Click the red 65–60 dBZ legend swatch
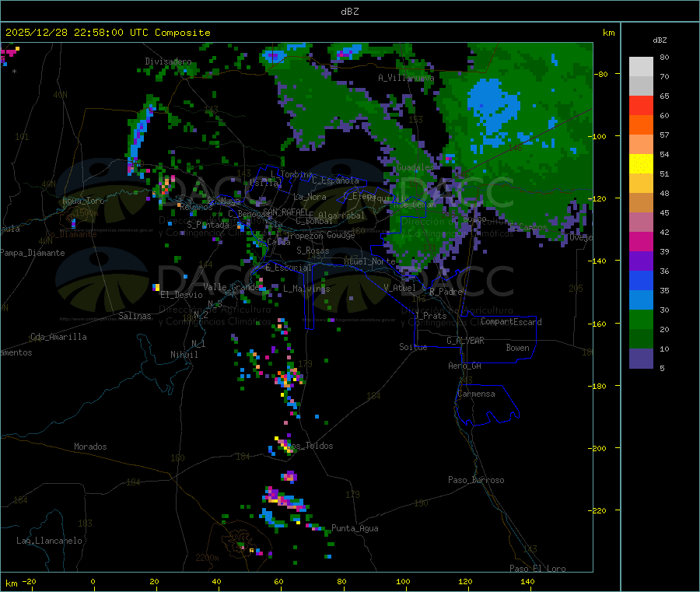 [641, 105]
